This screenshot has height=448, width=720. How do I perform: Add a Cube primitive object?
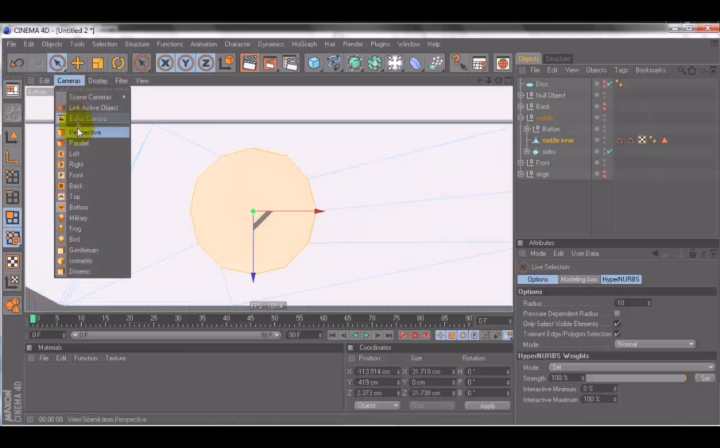[314, 63]
